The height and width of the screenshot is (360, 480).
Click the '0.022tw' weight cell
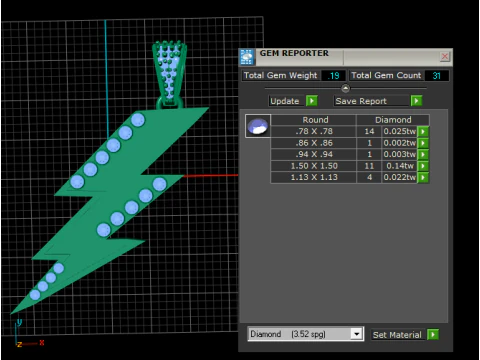(399, 177)
